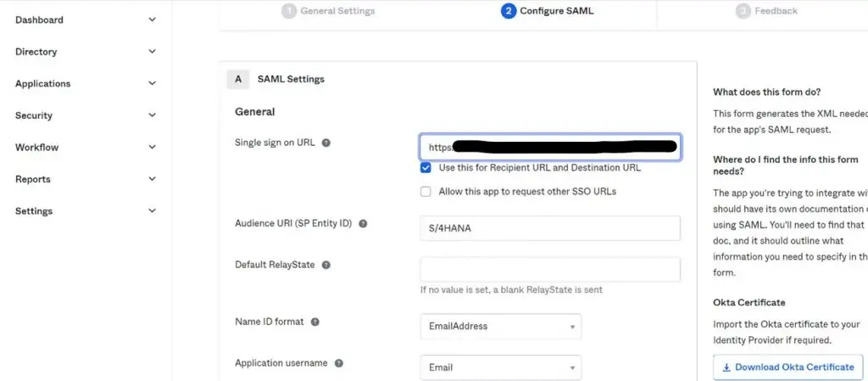Screen dimensions: 868x381
Task: Edit Audience URI field containing S/4HANA
Action: pos(550,228)
